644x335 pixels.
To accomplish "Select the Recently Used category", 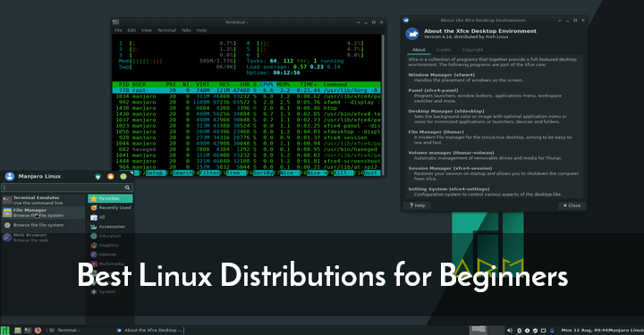I will pos(110,208).
